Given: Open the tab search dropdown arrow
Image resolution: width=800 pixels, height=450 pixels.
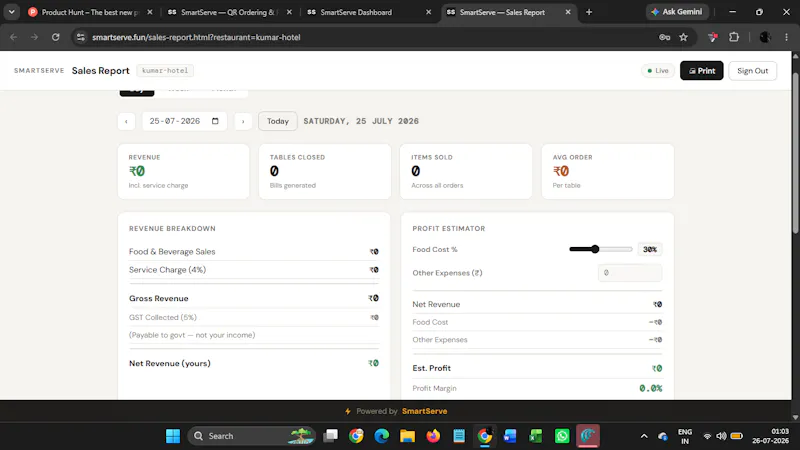Looking at the screenshot, I should tap(11, 12).
